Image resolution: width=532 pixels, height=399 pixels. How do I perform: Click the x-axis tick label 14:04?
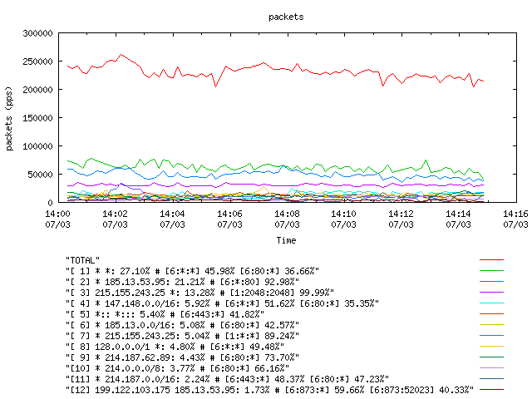point(172,214)
